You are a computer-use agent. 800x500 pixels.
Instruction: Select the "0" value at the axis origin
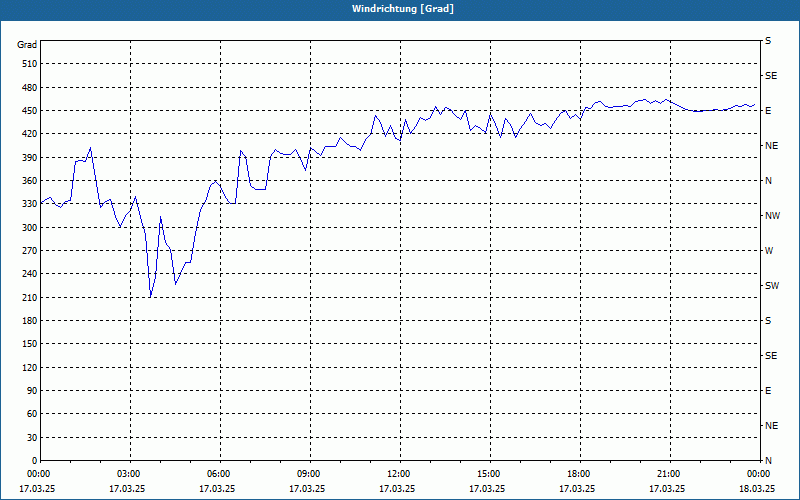[35, 461]
